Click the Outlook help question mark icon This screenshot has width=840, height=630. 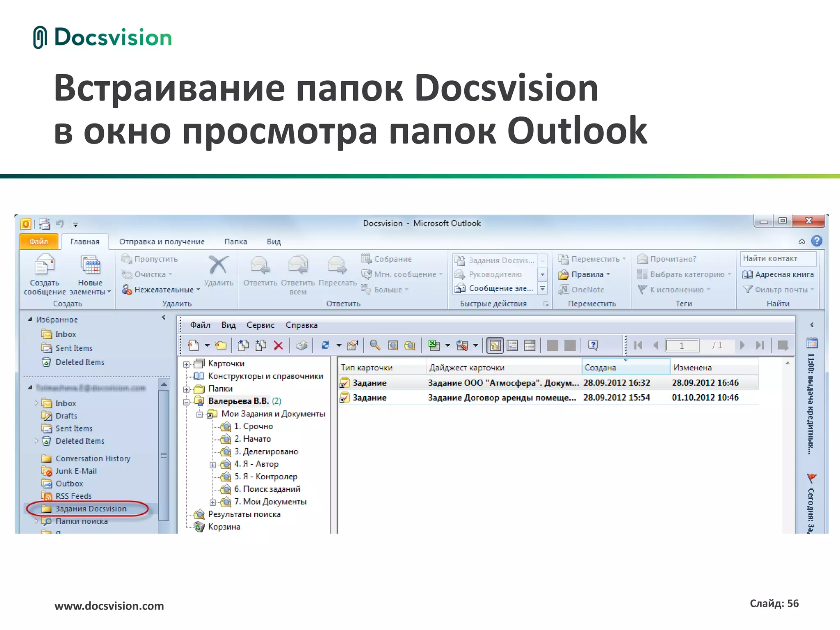click(x=817, y=241)
